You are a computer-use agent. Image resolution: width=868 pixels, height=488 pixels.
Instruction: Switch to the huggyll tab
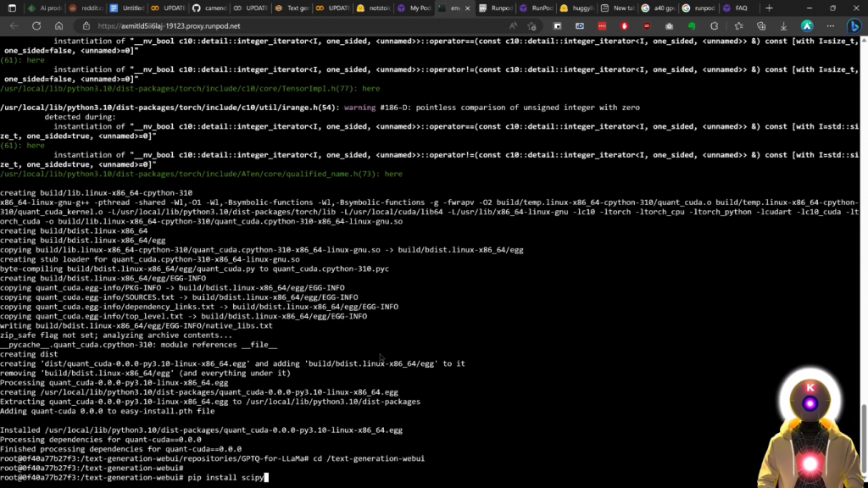click(576, 8)
